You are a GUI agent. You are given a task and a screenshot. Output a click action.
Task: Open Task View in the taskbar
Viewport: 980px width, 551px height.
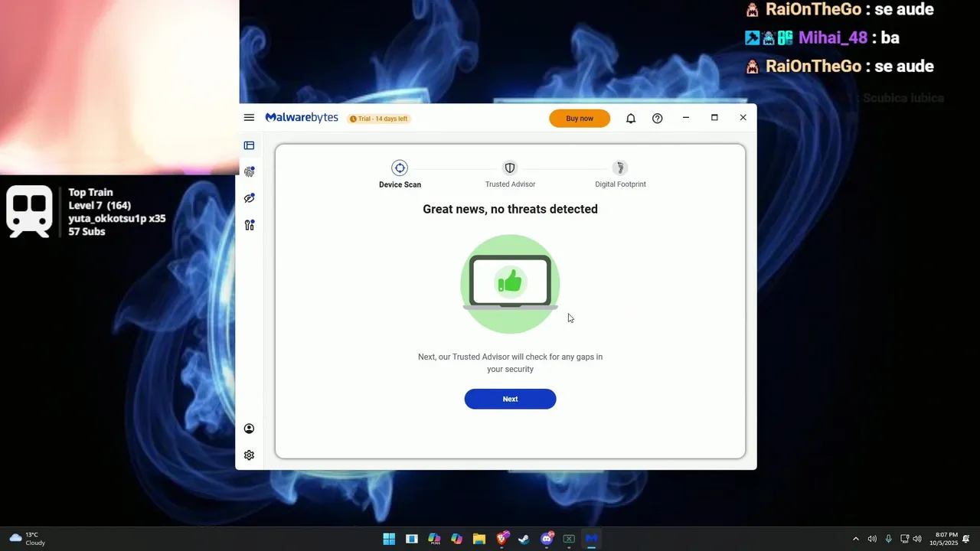(412, 539)
